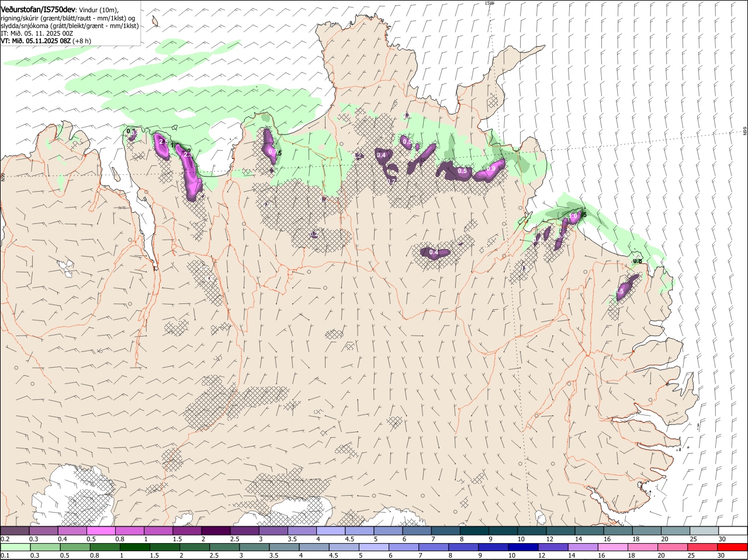Viewport: 748px width, 560px height.
Task: Choose the 4 swatch in the bottom rain legend row
Action: pos(314,547)
